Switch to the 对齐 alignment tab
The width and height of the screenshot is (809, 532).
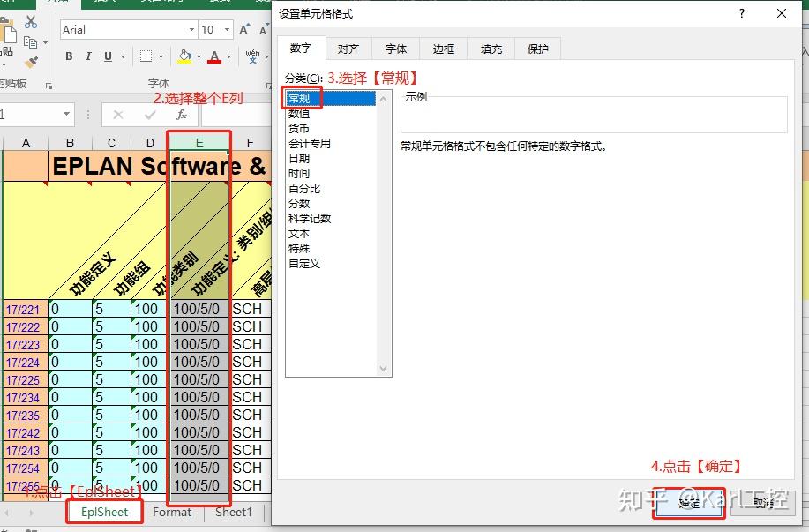348,49
